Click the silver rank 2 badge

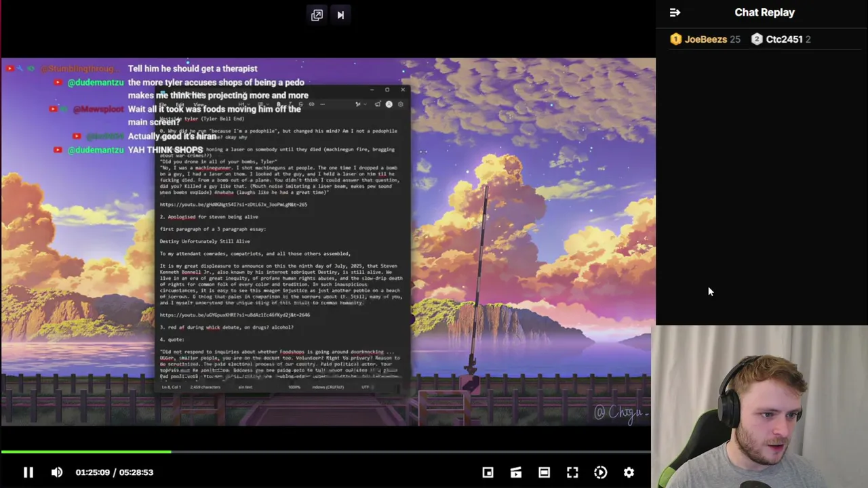[x=757, y=39]
